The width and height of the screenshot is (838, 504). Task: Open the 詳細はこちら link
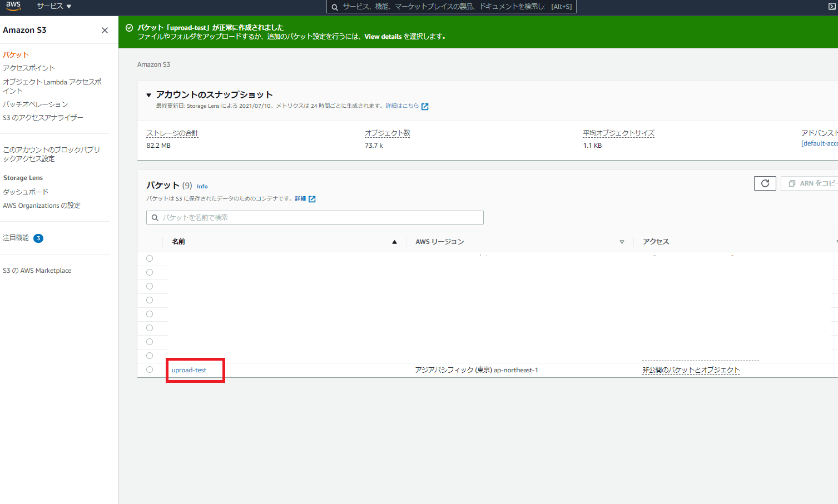tap(402, 106)
